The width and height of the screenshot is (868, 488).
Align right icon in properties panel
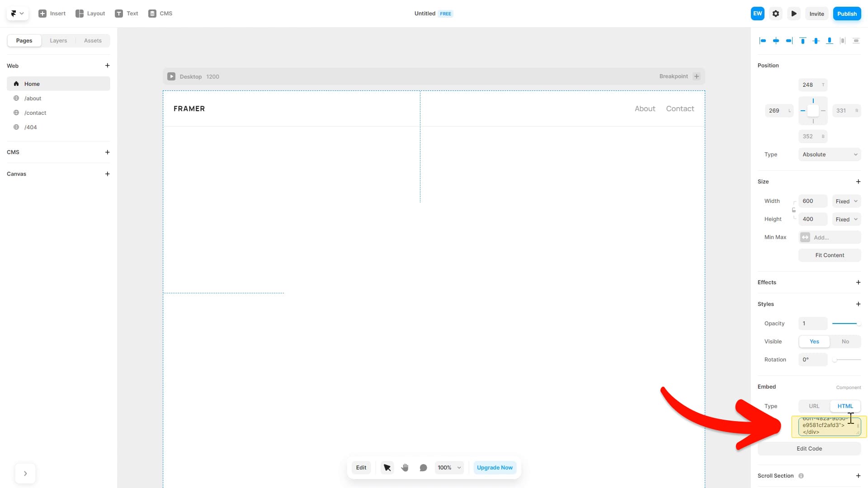tap(789, 41)
